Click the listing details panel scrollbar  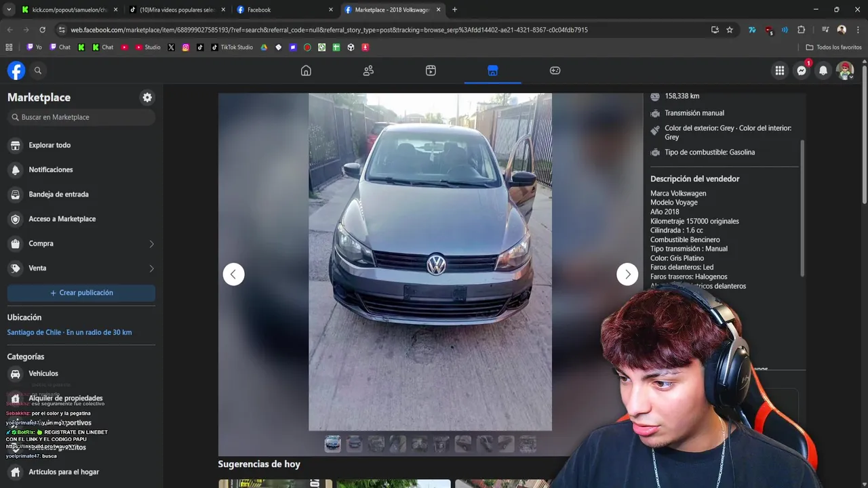click(x=803, y=208)
